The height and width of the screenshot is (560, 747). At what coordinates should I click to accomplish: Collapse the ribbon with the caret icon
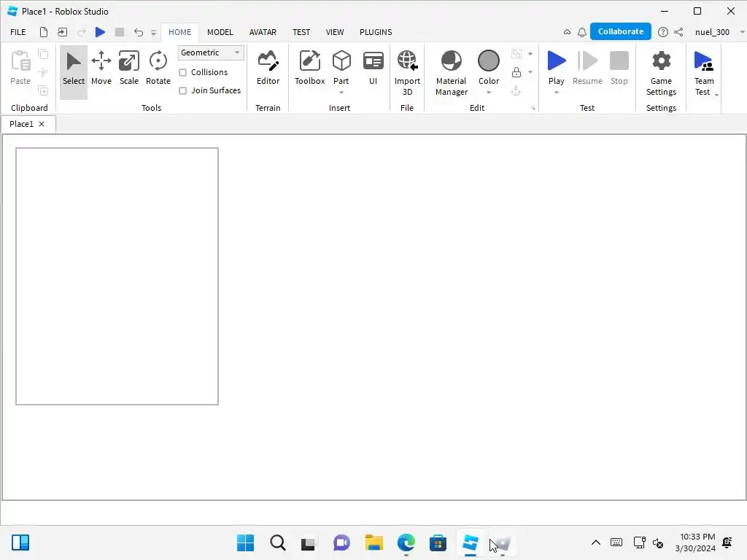click(567, 32)
